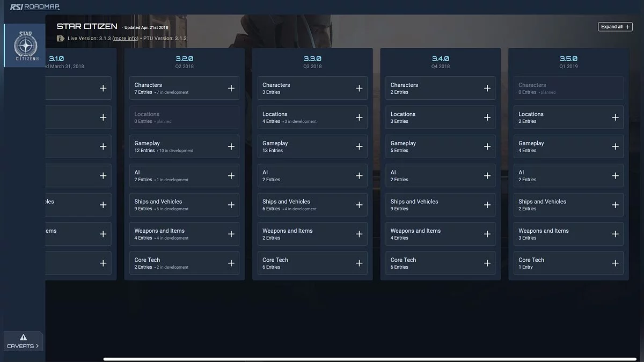Expand 3.4.0 Gameplay with plus icon
The image size is (644, 362).
tap(487, 146)
